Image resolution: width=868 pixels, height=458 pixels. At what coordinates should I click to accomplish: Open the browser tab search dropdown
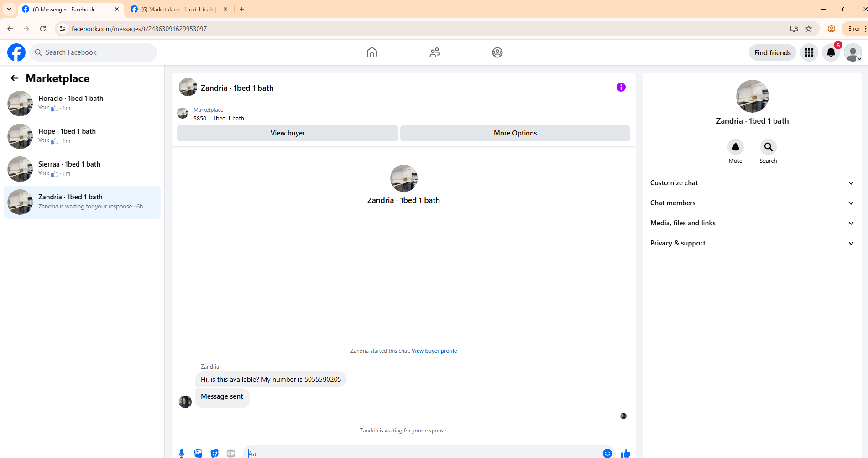tap(9, 9)
